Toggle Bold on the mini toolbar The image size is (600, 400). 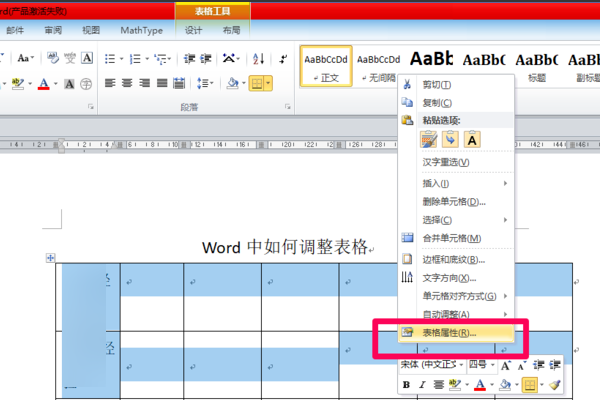(406, 385)
